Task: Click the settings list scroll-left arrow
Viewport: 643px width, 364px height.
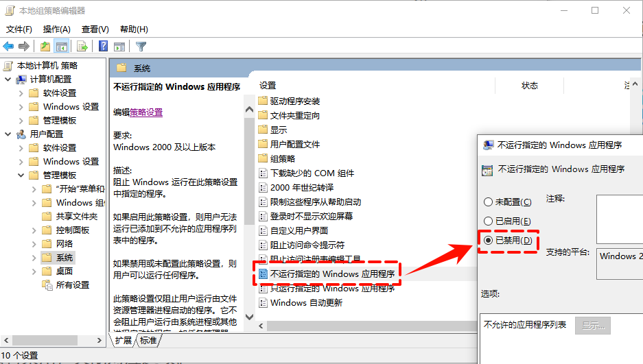Action: 261,326
